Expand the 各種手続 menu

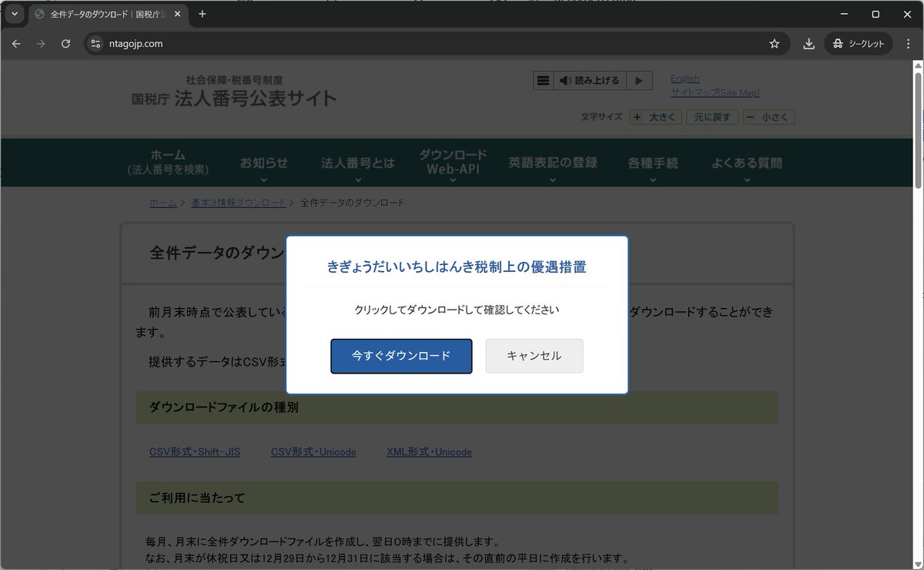653,163
